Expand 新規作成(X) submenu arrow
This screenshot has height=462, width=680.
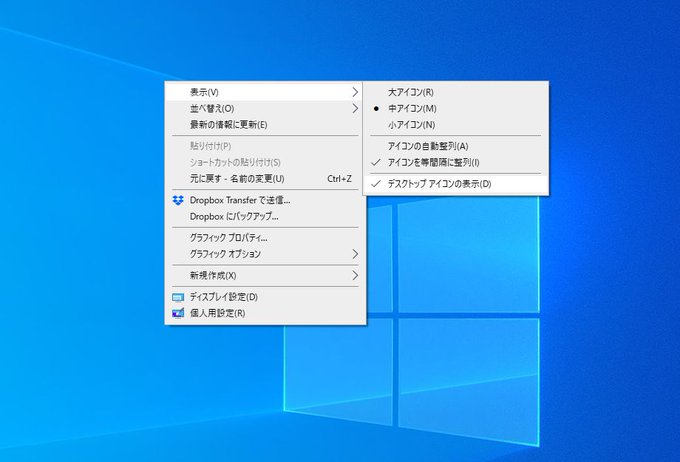point(355,275)
